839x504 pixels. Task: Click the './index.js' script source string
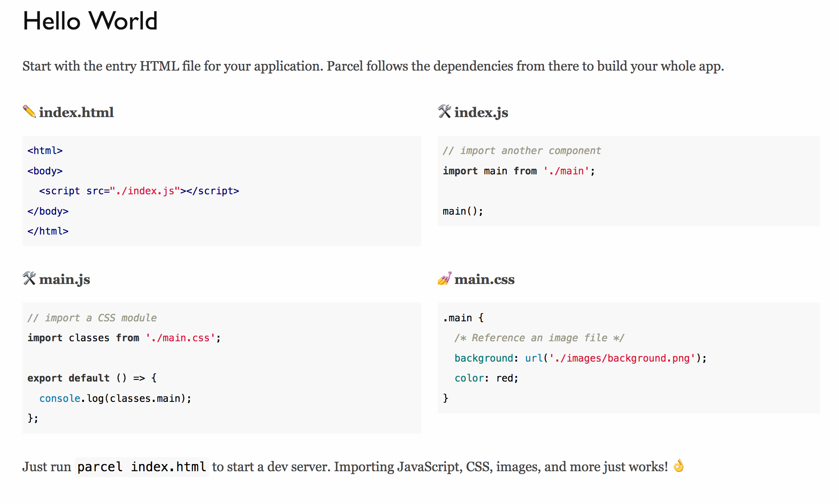[145, 191]
